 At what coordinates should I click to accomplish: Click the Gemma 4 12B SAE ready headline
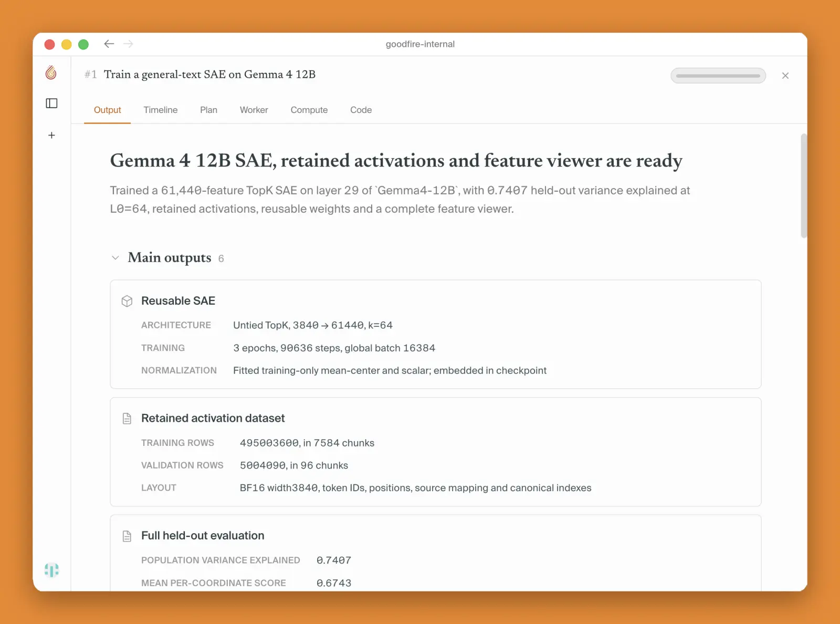(x=396, y=161)
